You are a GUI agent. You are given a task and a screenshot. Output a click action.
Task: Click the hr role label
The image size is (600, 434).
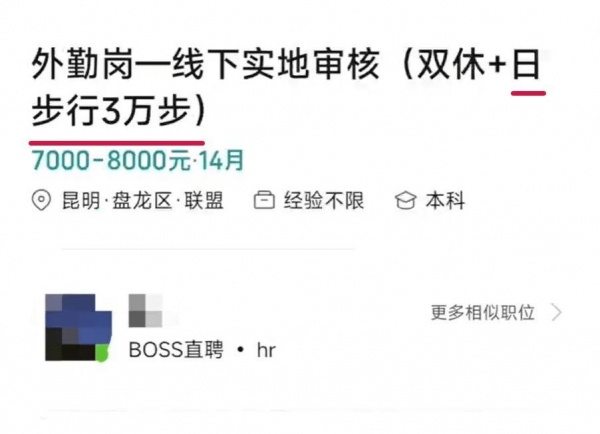pyautogui.click(x=266, y=350)
